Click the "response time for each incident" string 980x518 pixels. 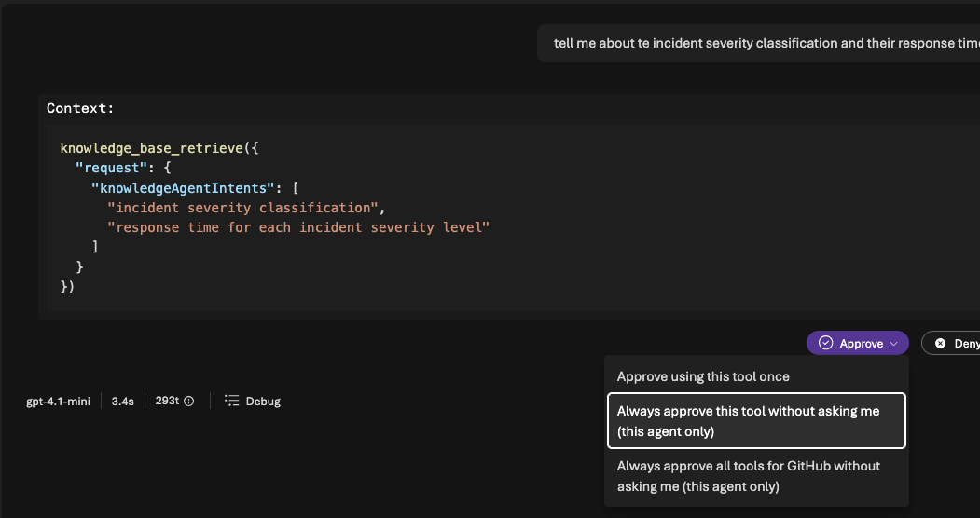tap(298, 227)
